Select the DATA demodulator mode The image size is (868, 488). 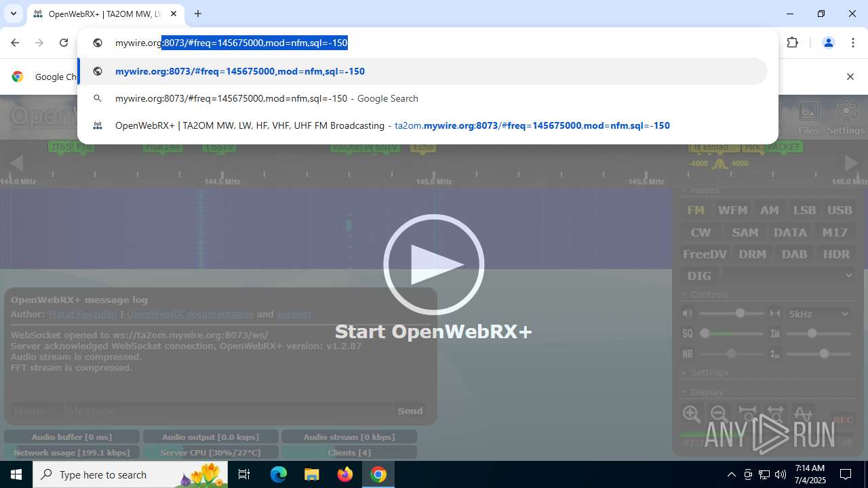coord(790,232)
